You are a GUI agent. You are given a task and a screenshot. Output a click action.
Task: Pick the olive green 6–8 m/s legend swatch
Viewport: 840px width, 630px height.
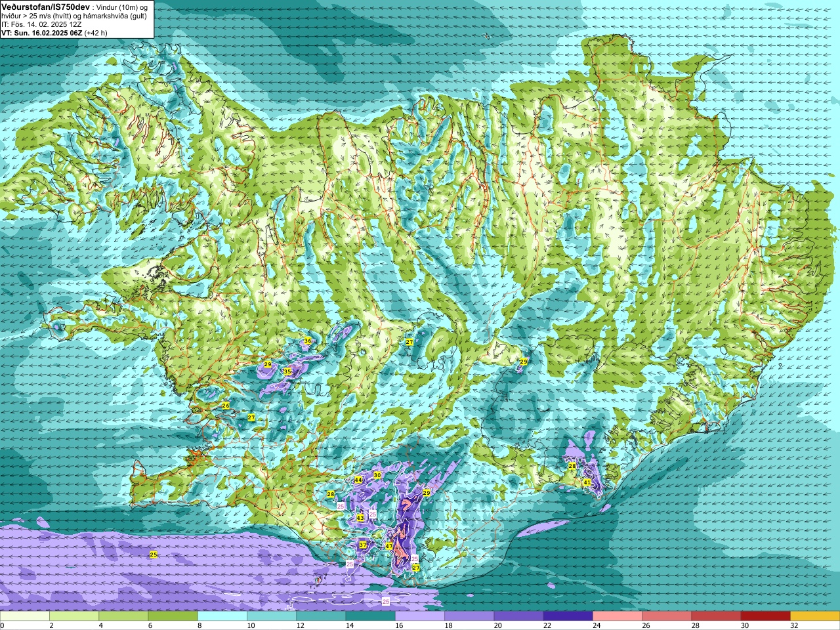(x=173, y=616)
